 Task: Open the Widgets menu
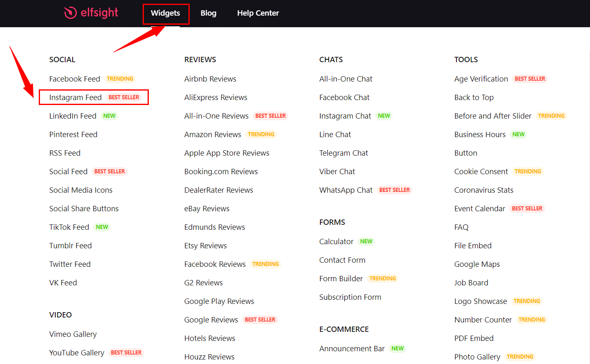(165, 13)
